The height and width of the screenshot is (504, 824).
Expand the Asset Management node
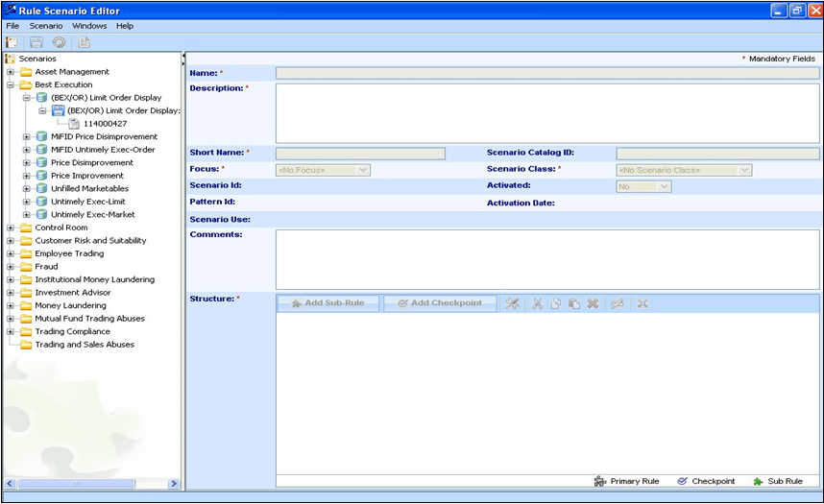click(11, 72)
